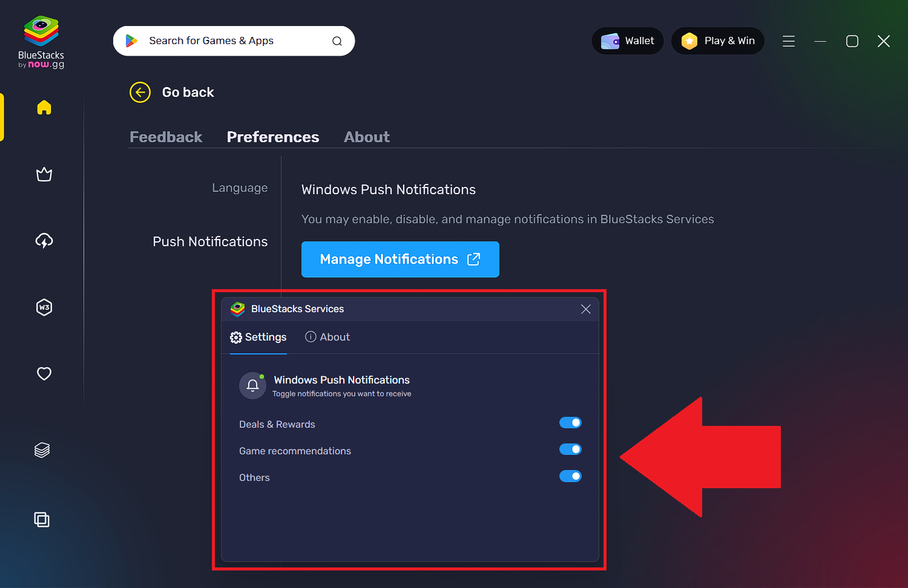Open the game library stack icon
Screen dimensions: 908x588
[x=41, y=449]
